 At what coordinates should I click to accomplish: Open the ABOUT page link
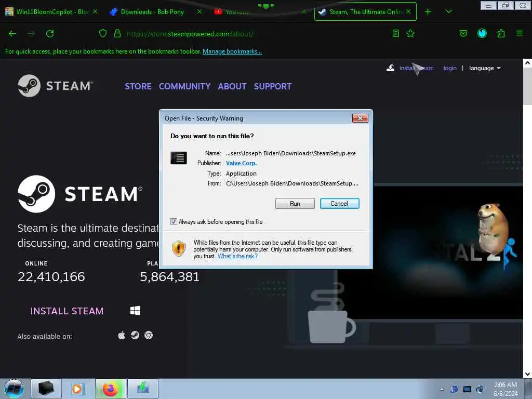click(x=232, y=87)
